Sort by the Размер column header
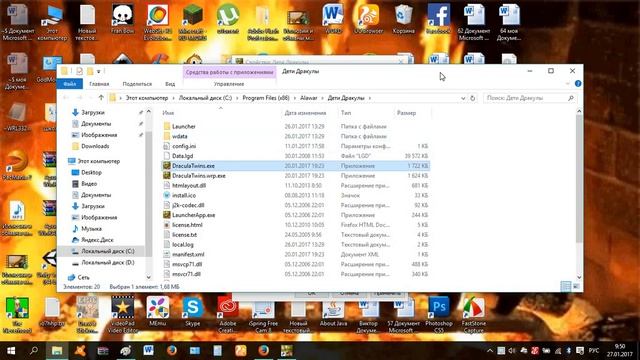640x360 pixels. pyautogui.click(x=406, y=113)
